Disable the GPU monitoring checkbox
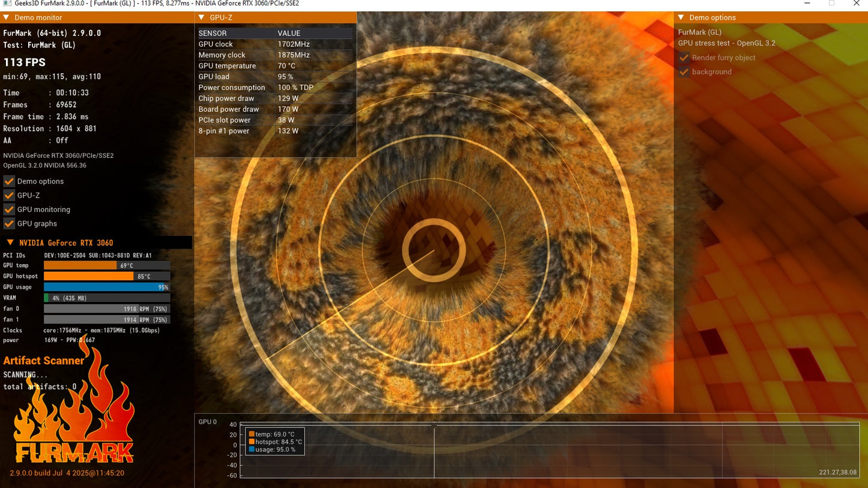 [x=8, y=209]
